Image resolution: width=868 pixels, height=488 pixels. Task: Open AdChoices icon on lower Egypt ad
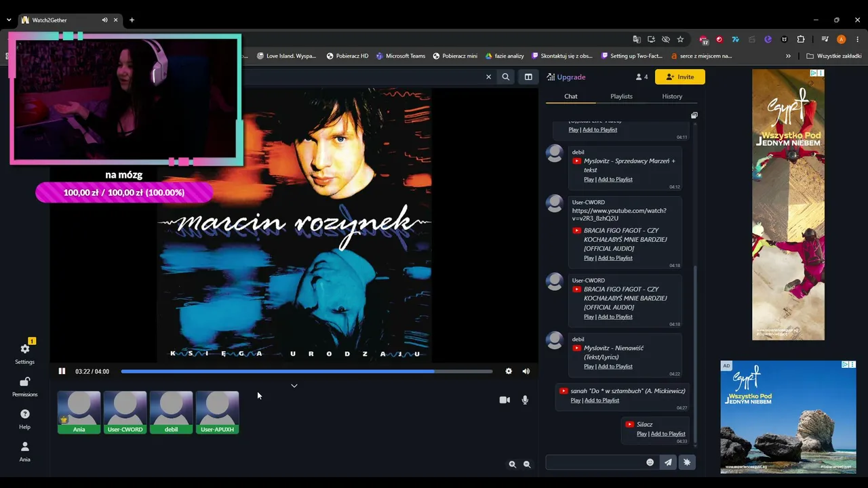(846, 365)
